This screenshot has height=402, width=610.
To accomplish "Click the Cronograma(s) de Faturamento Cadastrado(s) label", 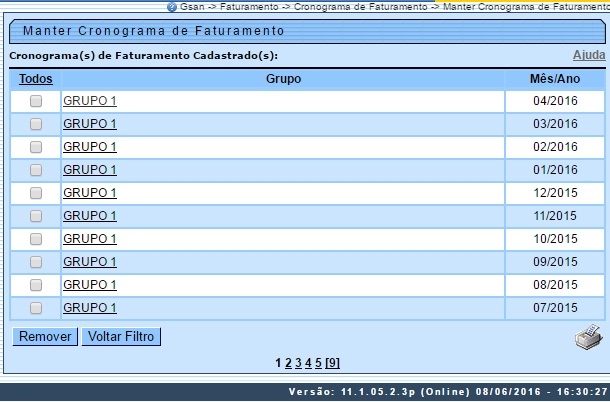I will [144, 56].
